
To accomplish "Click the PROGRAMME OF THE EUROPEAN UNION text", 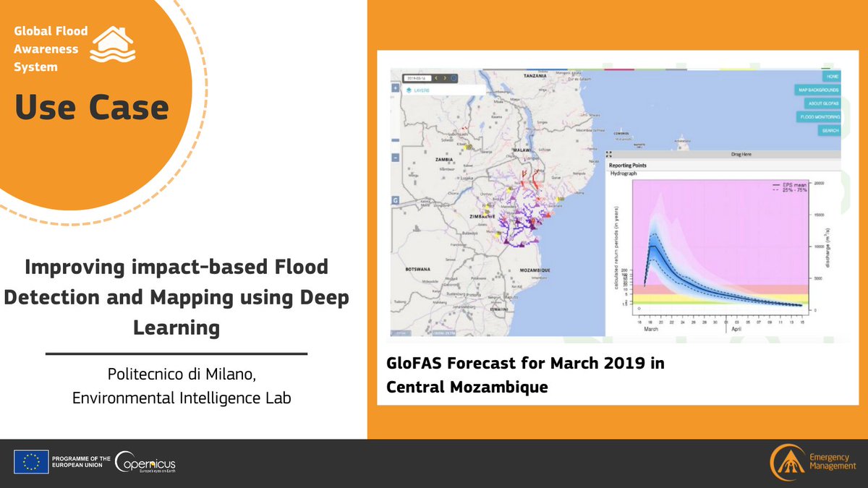I will (82, 462).
